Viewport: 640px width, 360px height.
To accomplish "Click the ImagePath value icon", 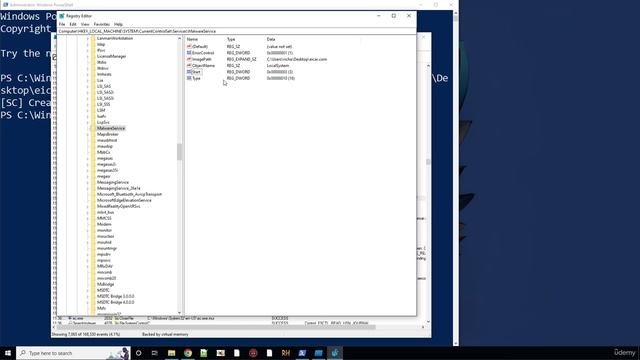I will 189,59.
